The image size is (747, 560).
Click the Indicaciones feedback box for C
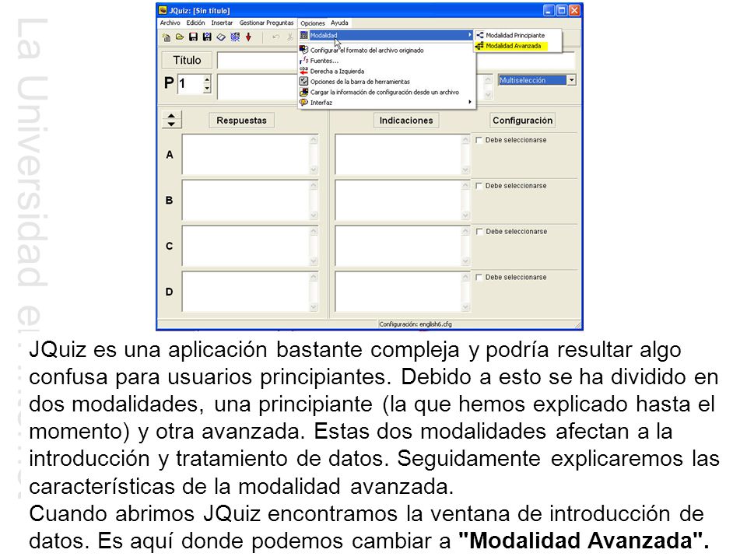[x=398, y=247]
